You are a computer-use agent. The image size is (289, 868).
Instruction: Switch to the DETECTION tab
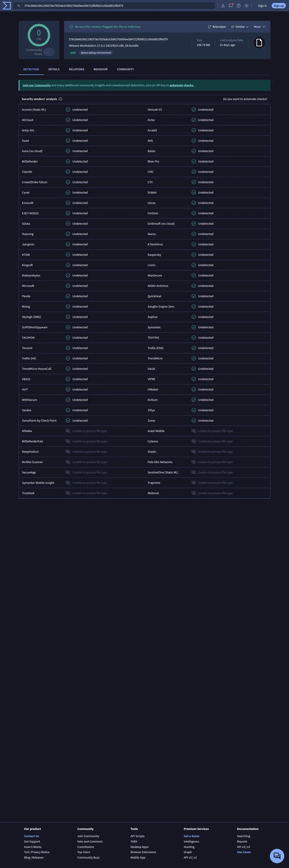coord(31,69)
